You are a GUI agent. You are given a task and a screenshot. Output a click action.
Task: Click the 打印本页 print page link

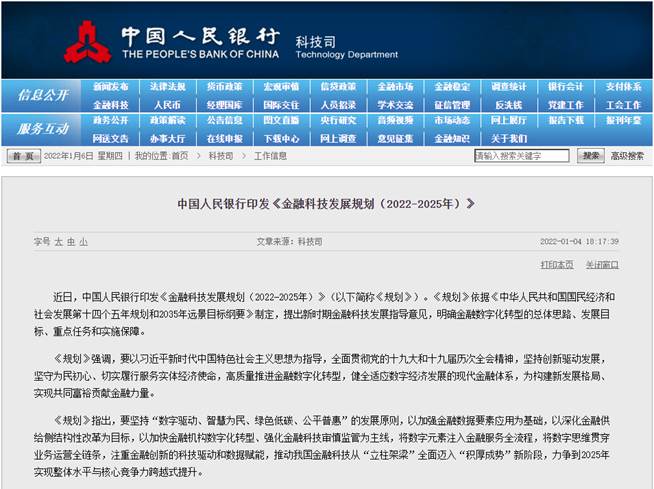pos(557,265)
